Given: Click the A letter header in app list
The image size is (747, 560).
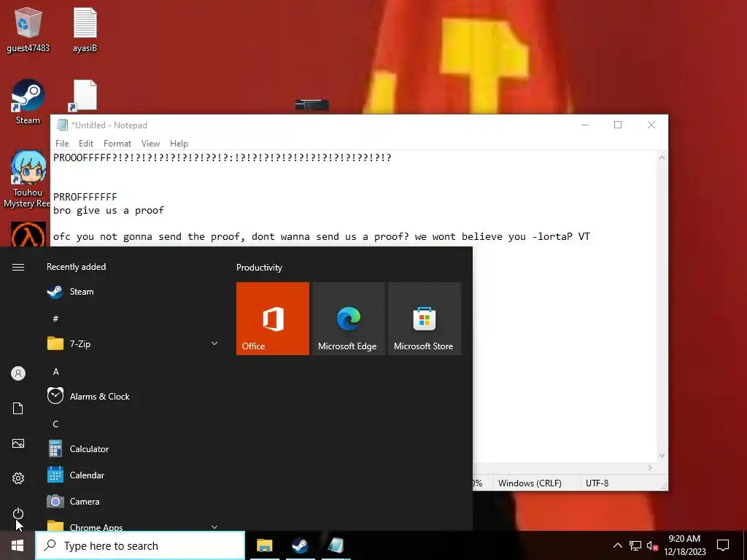Looking at the screenshot, I should pyautogui.click(x=55, y=371).
